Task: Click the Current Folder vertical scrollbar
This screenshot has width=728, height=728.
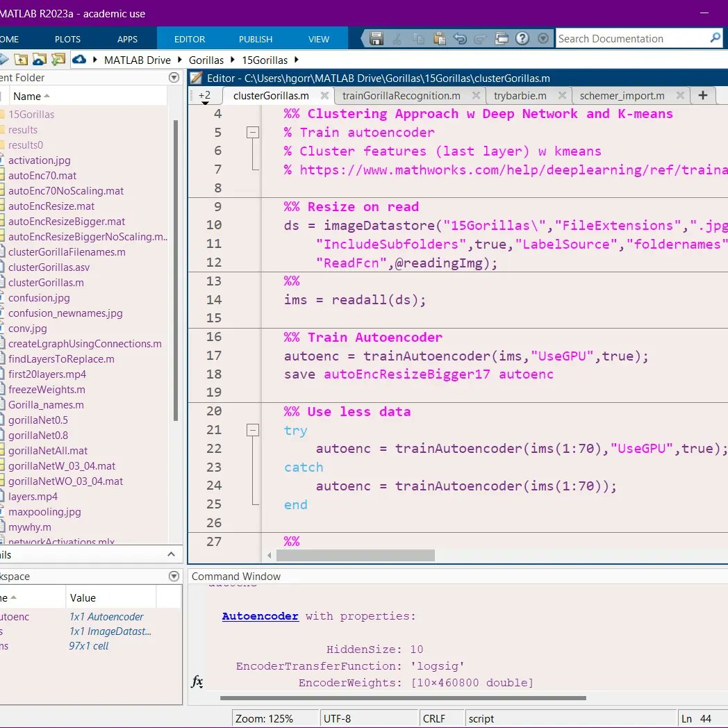Action: [x=176, y=270]
